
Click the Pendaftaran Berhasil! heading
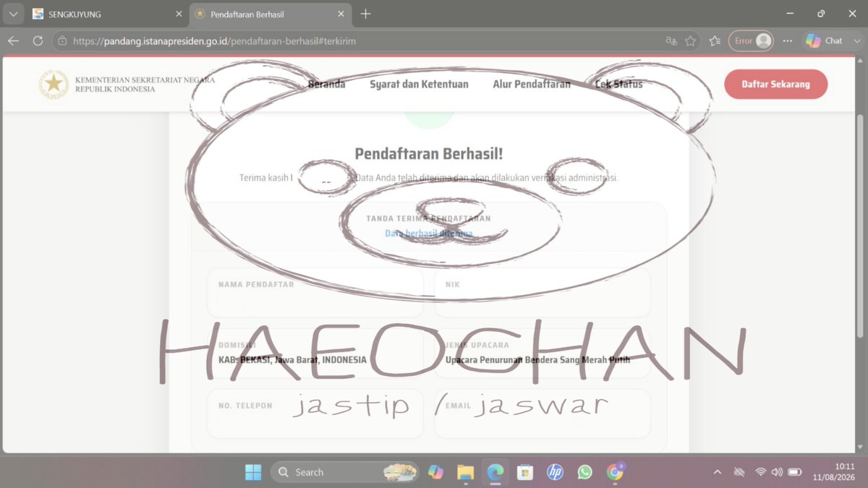click(428, 153)
